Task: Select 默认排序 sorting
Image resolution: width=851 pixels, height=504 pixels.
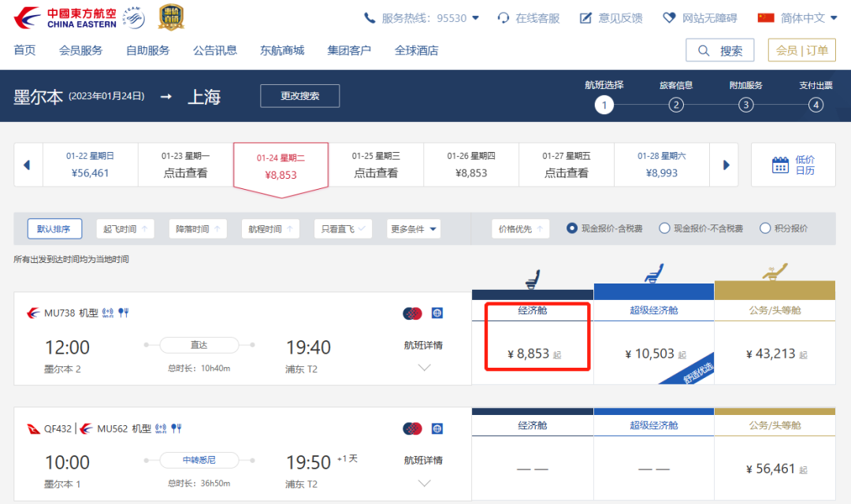Action: (54, 229)
